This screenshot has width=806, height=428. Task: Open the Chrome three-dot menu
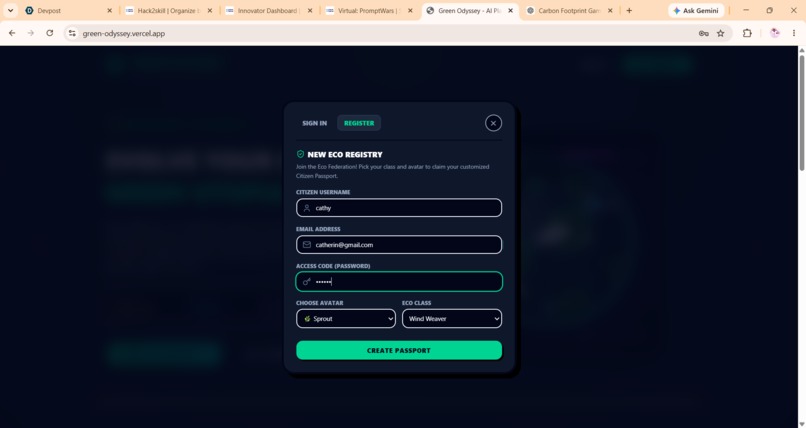coord(794,33)
